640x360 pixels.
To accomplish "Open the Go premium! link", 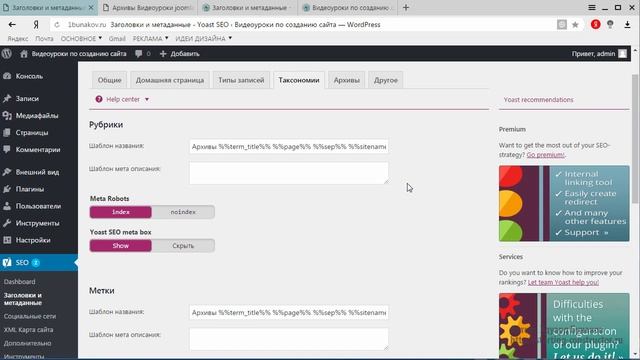I will [545, 155].
